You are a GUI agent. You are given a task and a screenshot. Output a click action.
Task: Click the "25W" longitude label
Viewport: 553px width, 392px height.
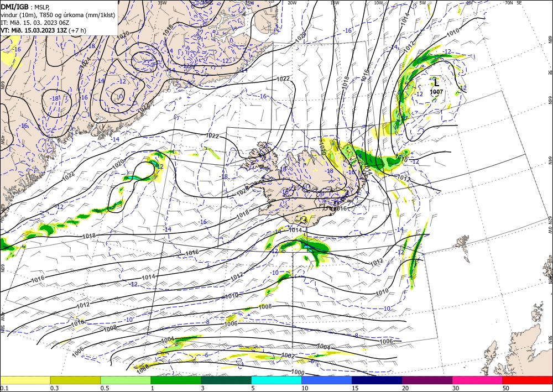click(249, 3)
